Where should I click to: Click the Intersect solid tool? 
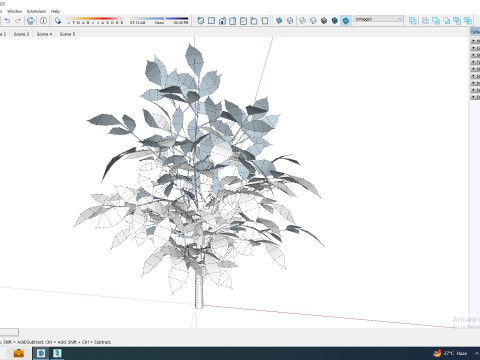[x=426, y=21]
